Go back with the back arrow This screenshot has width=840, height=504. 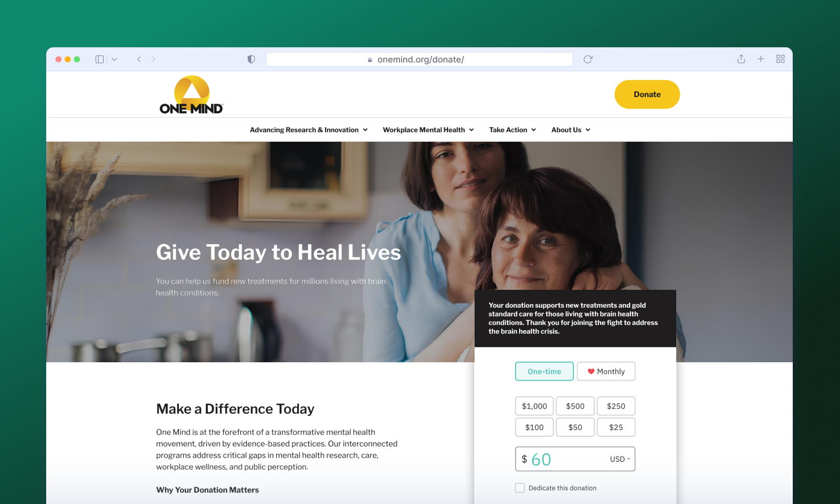139,59
